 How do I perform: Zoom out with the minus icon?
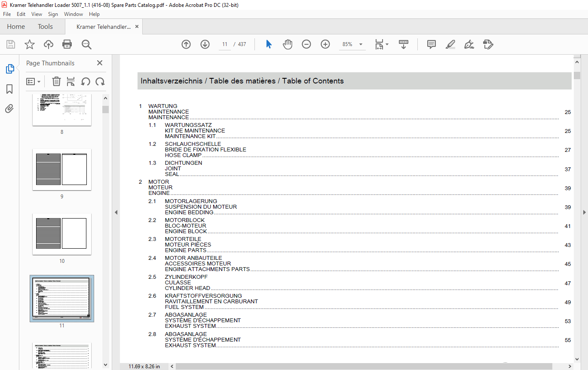306,44
